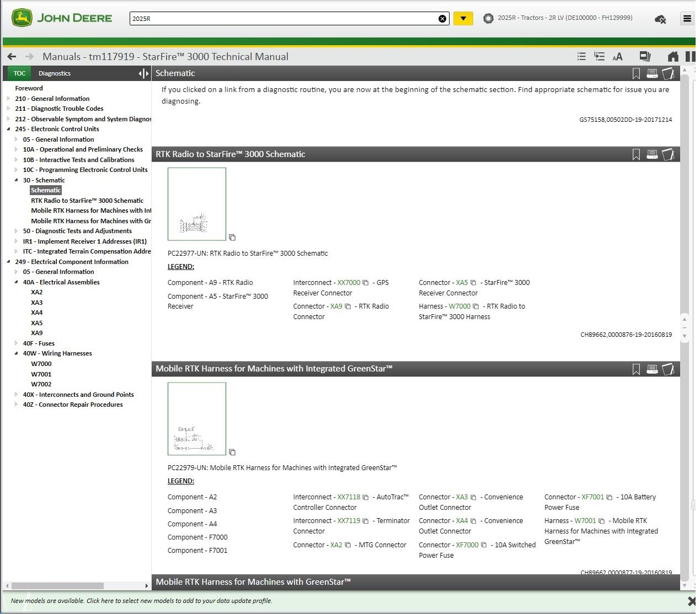Open the font size (AA) tool
Image resolution: width=700 pixels, height=614 pixels.
(x=617, y=57)
